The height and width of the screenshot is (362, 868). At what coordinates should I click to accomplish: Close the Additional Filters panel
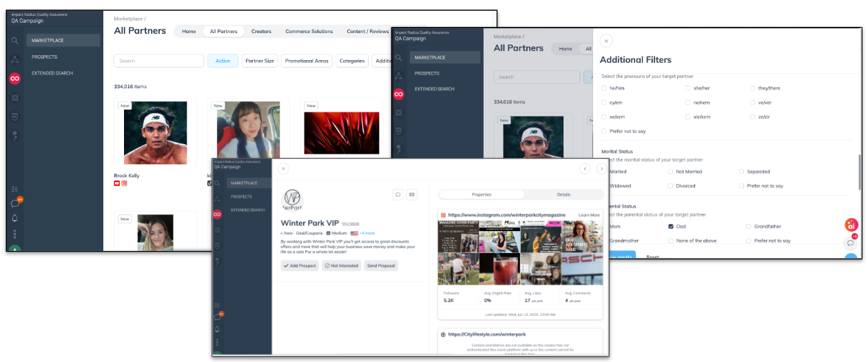(x=606, y=41)
